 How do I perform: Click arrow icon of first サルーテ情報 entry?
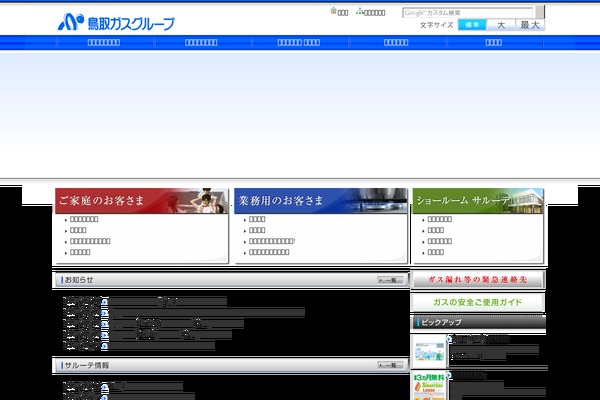pyautogui.click(x=104, y=389)
